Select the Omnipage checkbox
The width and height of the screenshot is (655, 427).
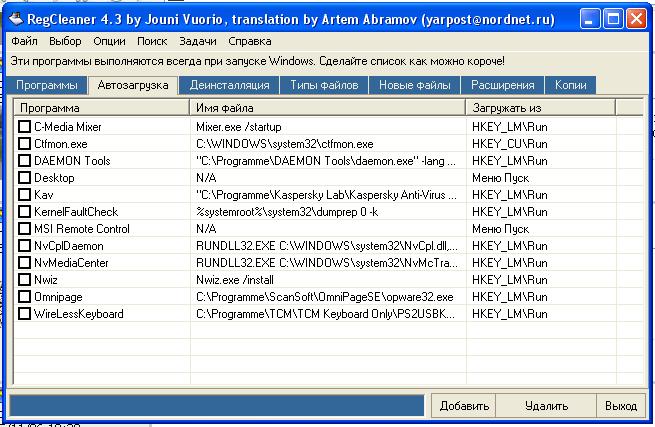coord(25,297)
